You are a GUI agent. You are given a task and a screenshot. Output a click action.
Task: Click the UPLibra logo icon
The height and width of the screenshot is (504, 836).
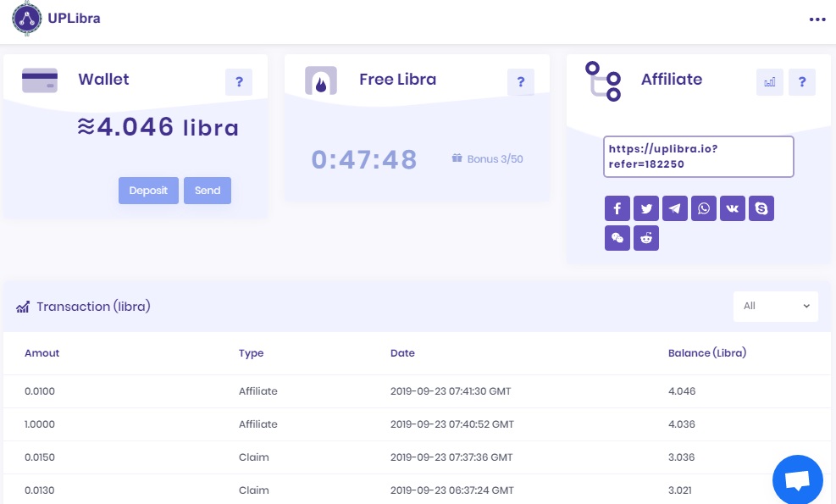[x=26, y=18]
